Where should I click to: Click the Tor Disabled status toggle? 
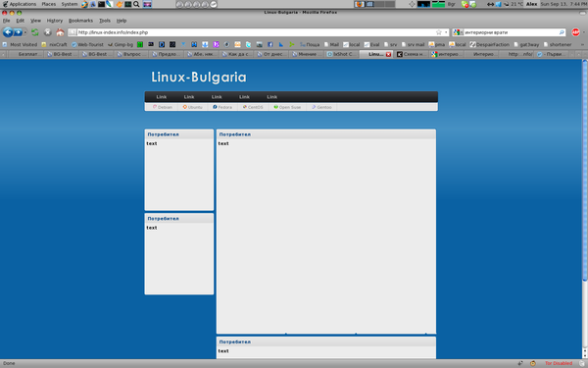559,363
